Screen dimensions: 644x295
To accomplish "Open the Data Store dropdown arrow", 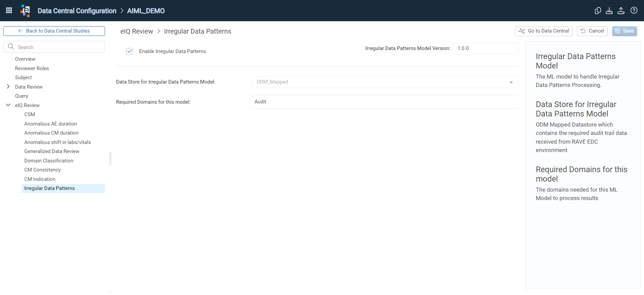I will (511, 82).
